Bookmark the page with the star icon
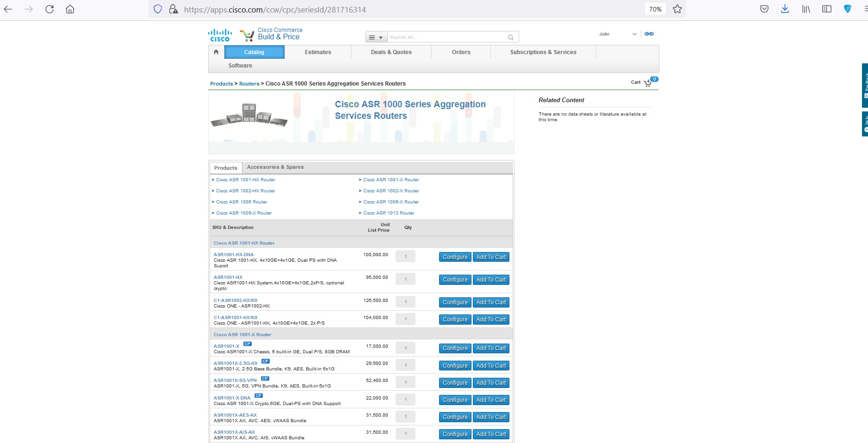 click(x=677, y=9)
